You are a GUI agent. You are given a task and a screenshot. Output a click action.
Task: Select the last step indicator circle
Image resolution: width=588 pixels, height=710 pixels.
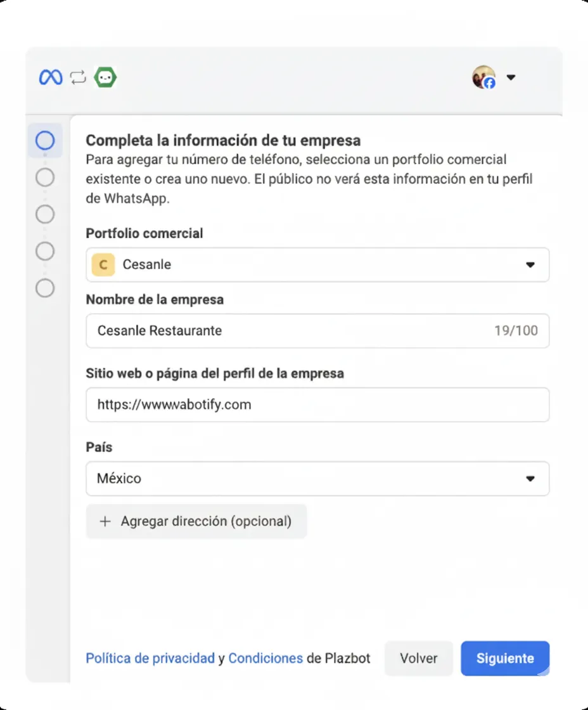[45, 288]
